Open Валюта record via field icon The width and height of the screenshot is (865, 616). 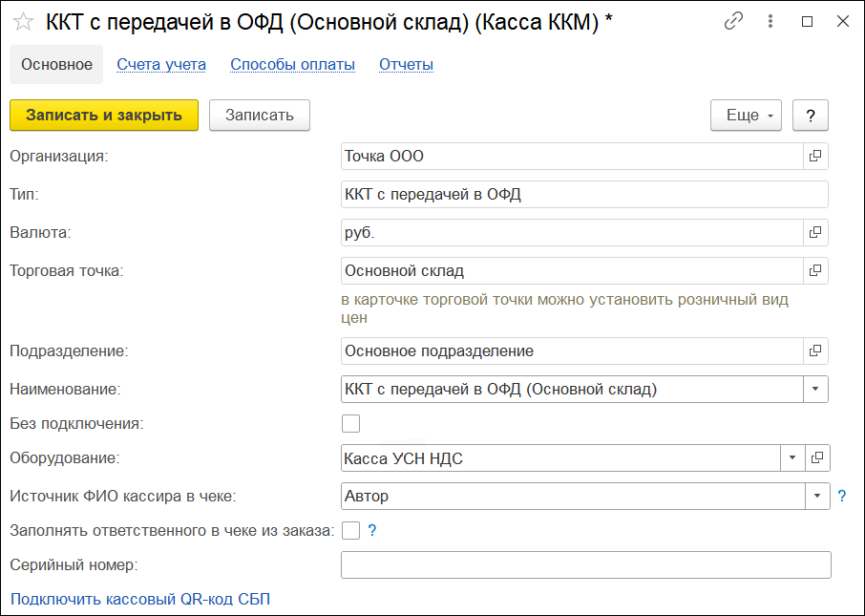[815, 232]
